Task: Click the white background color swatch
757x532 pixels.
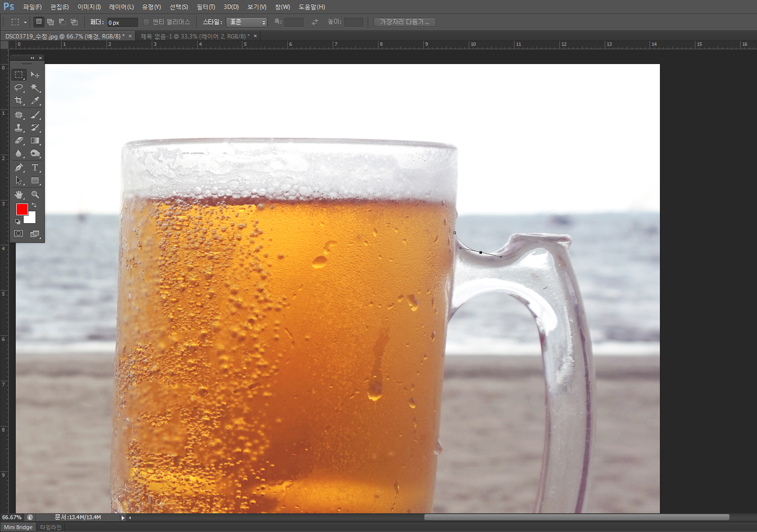Action: point(32,219)
